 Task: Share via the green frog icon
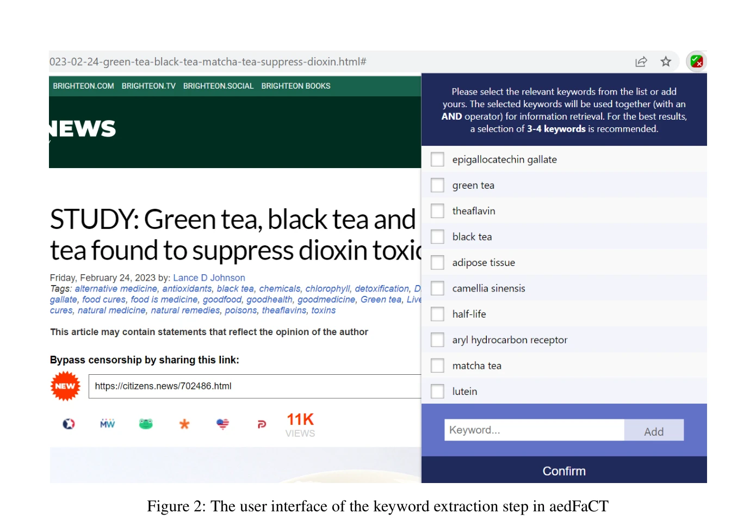point(146,424)
